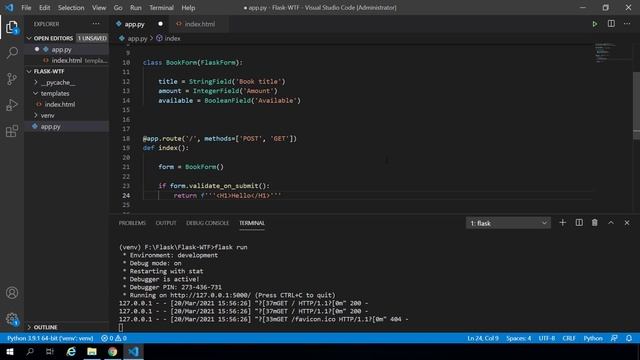
Task: Split the editor to the right
Action: tap(611, 24)
